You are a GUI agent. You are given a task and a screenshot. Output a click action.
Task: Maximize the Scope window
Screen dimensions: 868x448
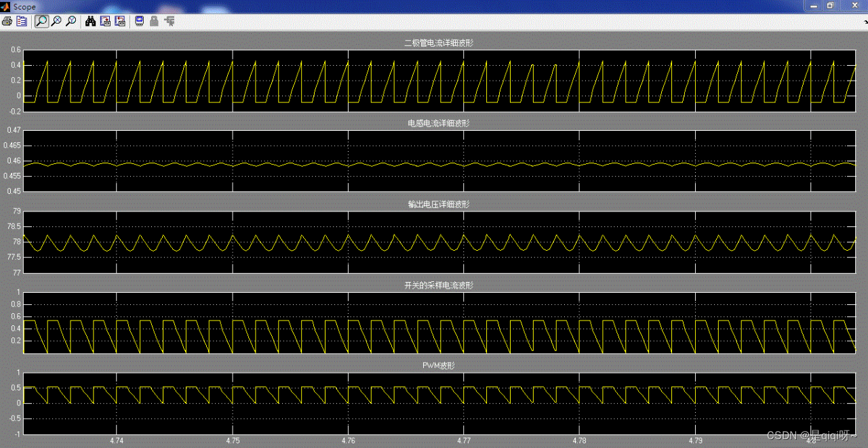(x=831, y=5)
